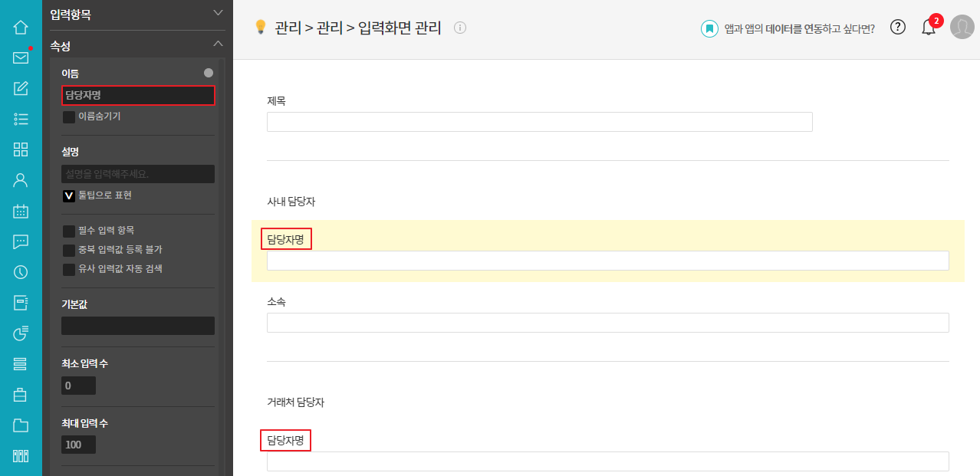Screen dimensions: 980x476
Task: Click the user profile avatar
Action: point(962,27)
